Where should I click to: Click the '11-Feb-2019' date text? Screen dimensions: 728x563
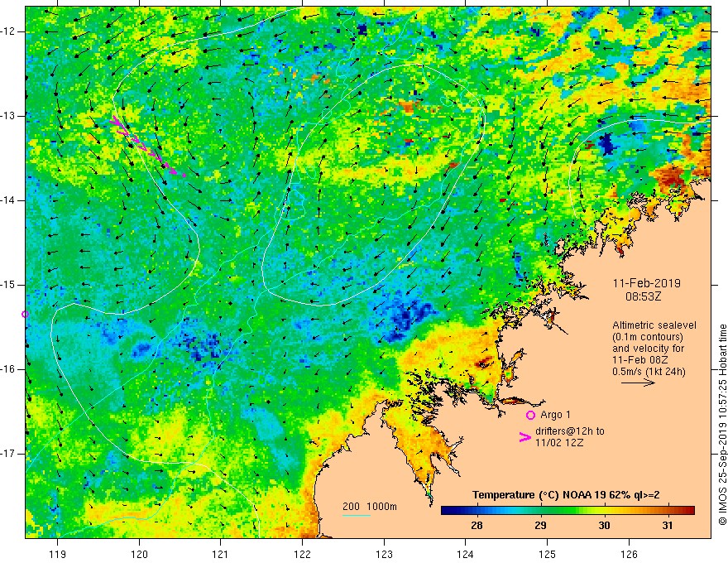click(647, 283)
